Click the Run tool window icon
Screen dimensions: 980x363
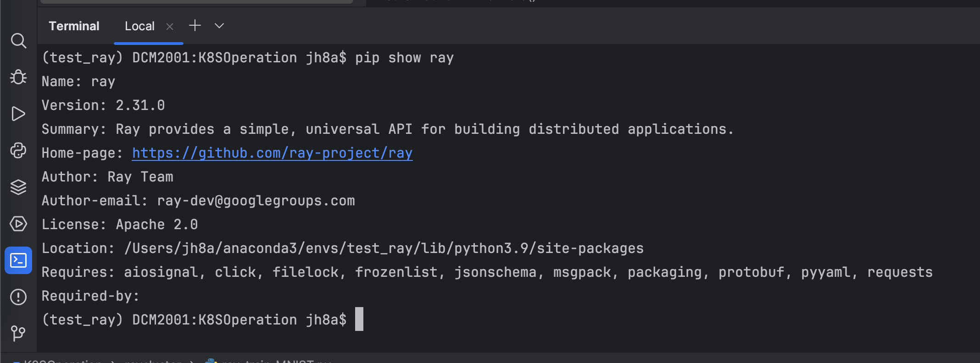18,114
